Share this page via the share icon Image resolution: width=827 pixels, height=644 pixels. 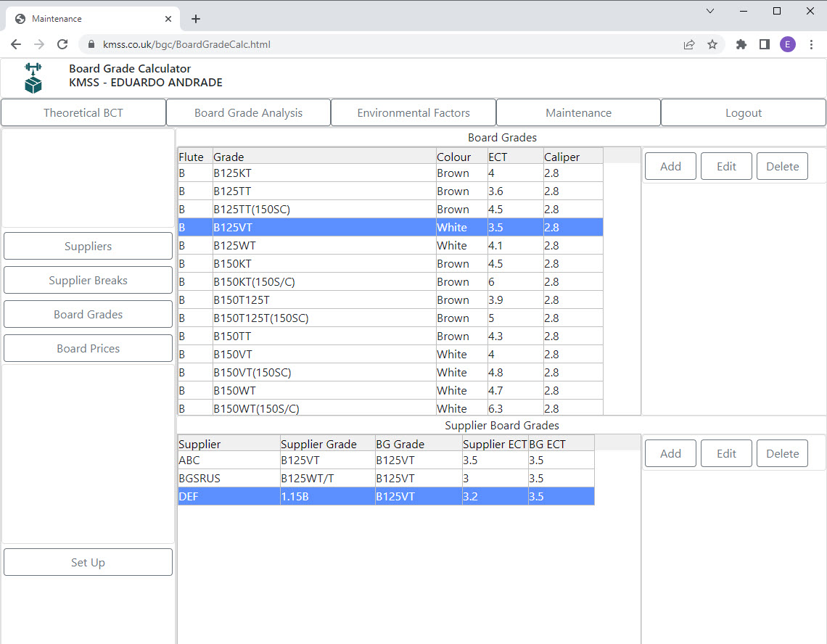(689, 44)
